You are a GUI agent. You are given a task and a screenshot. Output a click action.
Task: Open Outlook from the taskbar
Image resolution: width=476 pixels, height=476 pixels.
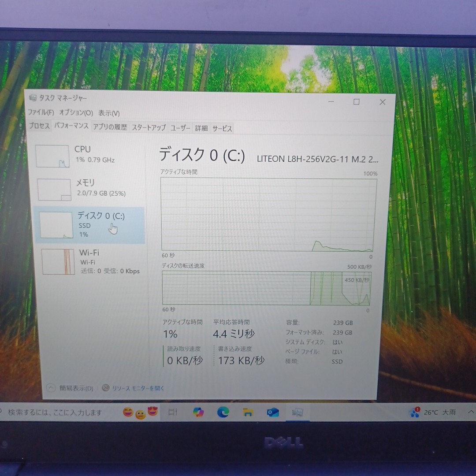273,413
